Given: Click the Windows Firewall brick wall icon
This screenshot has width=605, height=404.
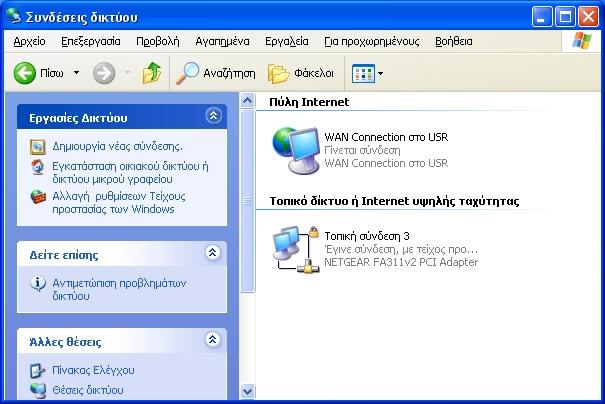Looking at the screenshot, I should (38, 197).
